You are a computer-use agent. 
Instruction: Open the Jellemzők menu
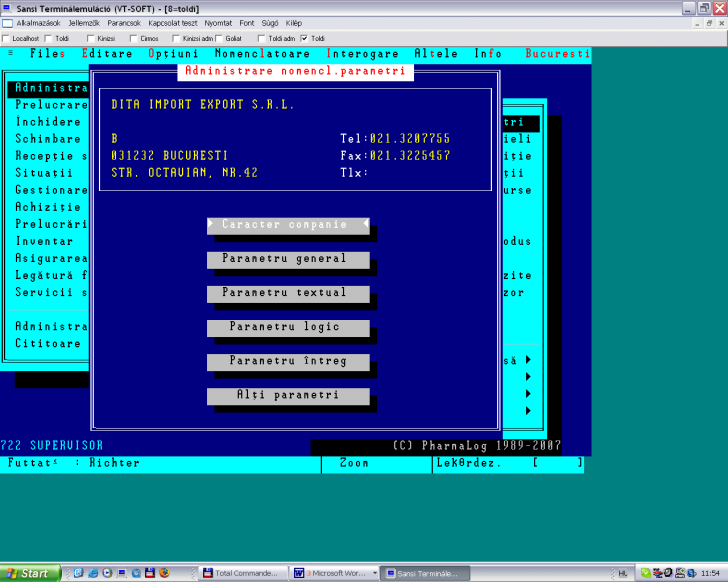(x=84, y=23)
